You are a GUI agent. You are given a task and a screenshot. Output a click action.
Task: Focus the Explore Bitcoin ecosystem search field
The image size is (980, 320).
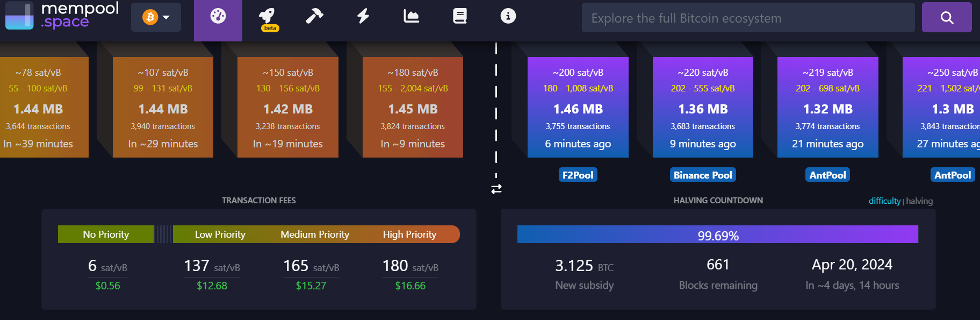pyautogui.click(x=748, y=18)
